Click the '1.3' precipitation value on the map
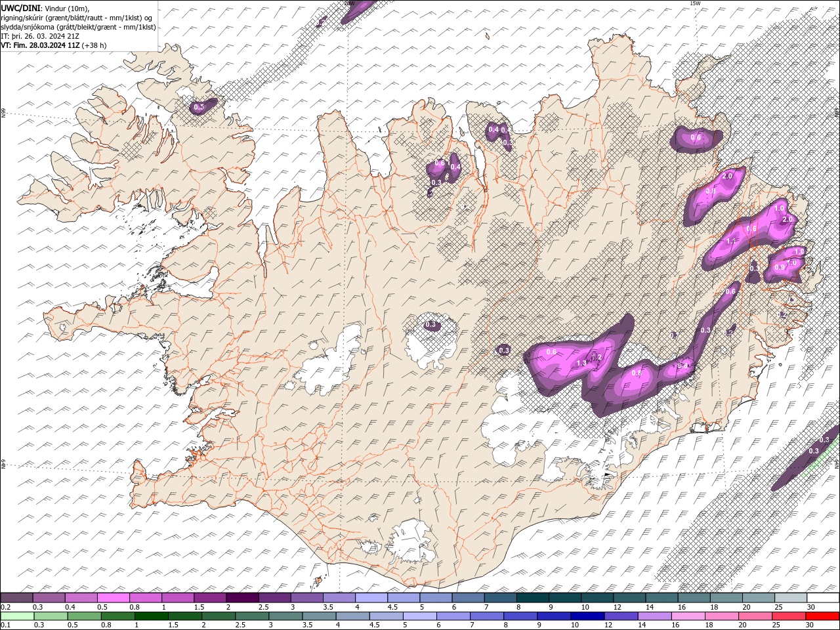This screenshot has height=630, width=840. [581, 363]
